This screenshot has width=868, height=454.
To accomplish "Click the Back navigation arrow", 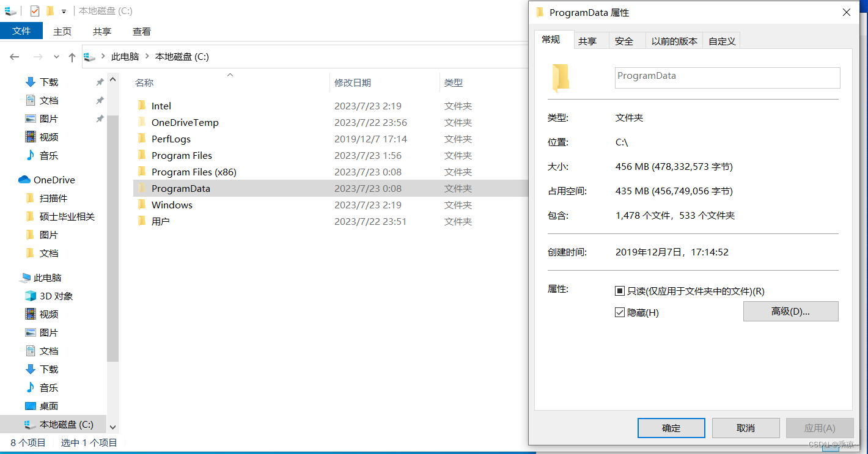I will coord(15,57).
